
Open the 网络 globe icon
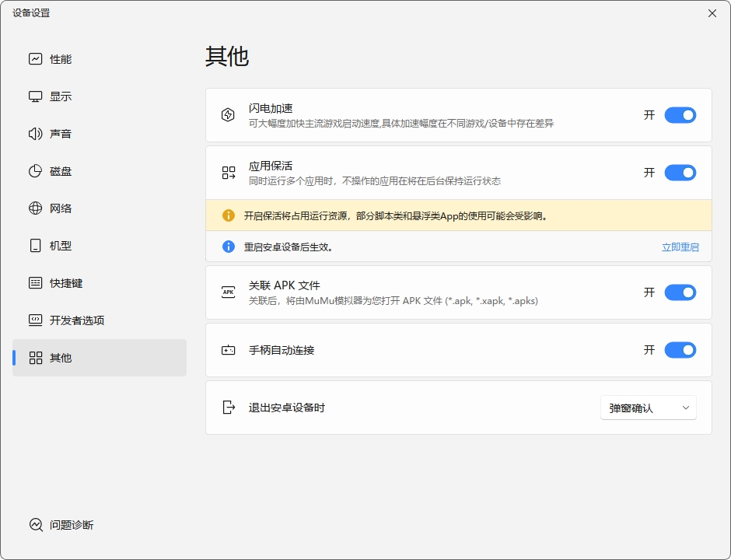36,208
